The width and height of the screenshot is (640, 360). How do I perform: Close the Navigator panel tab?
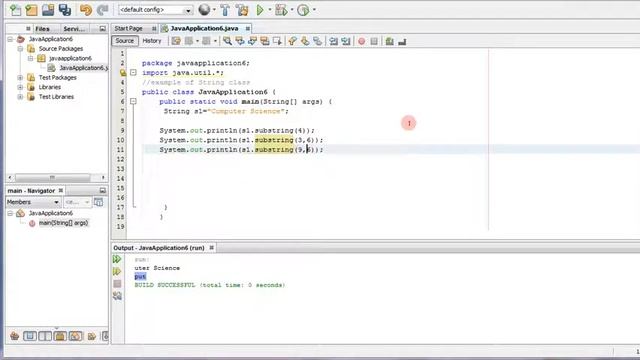[61, 191]
